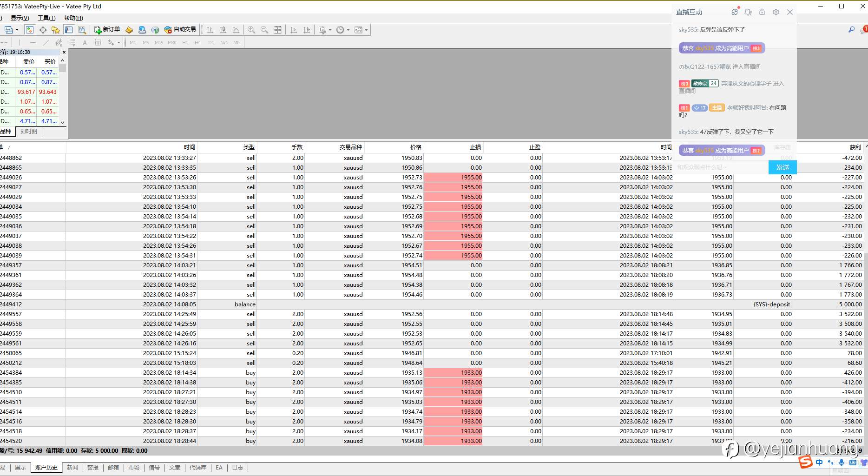Image resolution: width=868 pixels, height=476 pixels.
Task: Click the search magnifier icon top right
Action: (851, 30)
